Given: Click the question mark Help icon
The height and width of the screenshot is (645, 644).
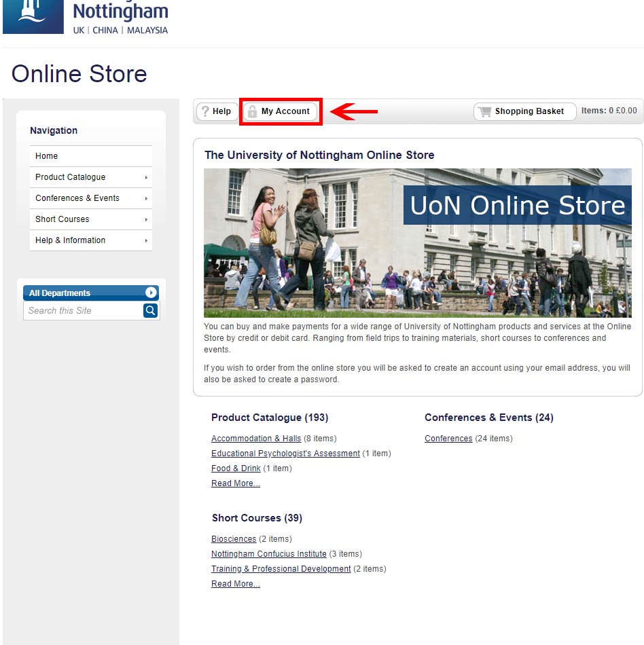Looking at the screenshot, I should click(x=205, y=111).
